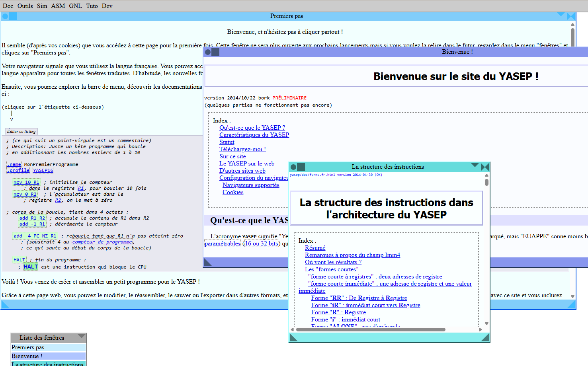Open 'Remarques à propos du champ Imm4' link
588x366 pixels.
(352, 255)
